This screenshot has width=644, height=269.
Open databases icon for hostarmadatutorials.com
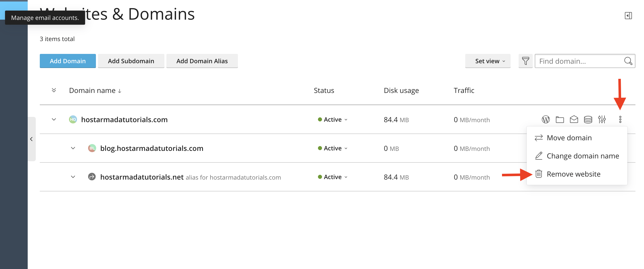pos(588,119)
